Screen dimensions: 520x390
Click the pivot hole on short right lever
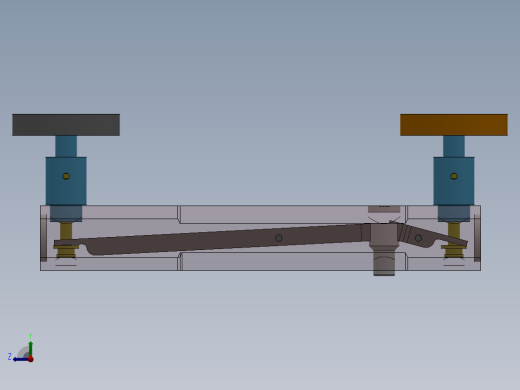[418, 238]
